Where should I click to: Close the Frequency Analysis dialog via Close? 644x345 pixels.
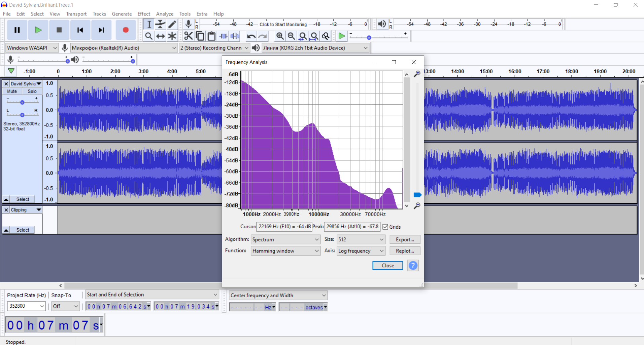click(x=388, y=266)
